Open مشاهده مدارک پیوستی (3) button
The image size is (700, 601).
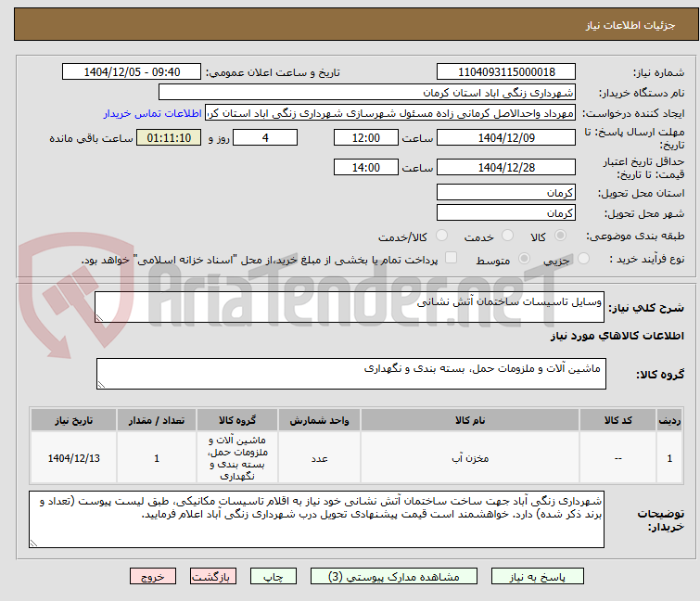(x=394, y=577)
